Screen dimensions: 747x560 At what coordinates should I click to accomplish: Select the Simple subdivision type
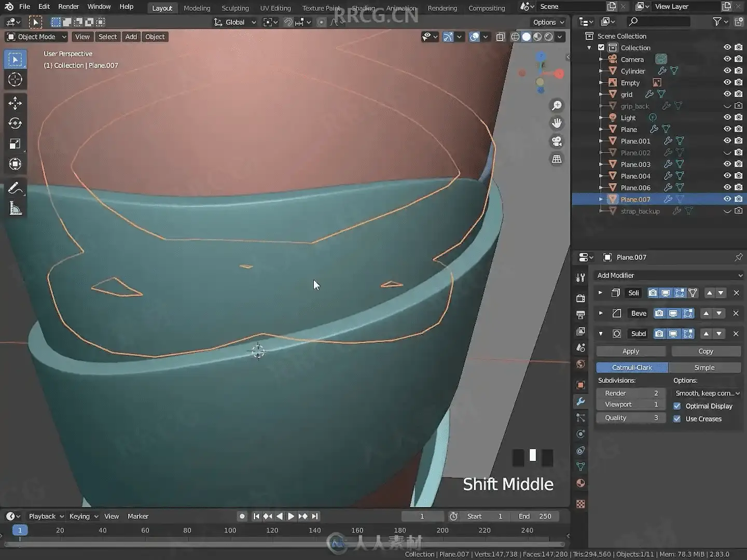[x=704, y=368]
